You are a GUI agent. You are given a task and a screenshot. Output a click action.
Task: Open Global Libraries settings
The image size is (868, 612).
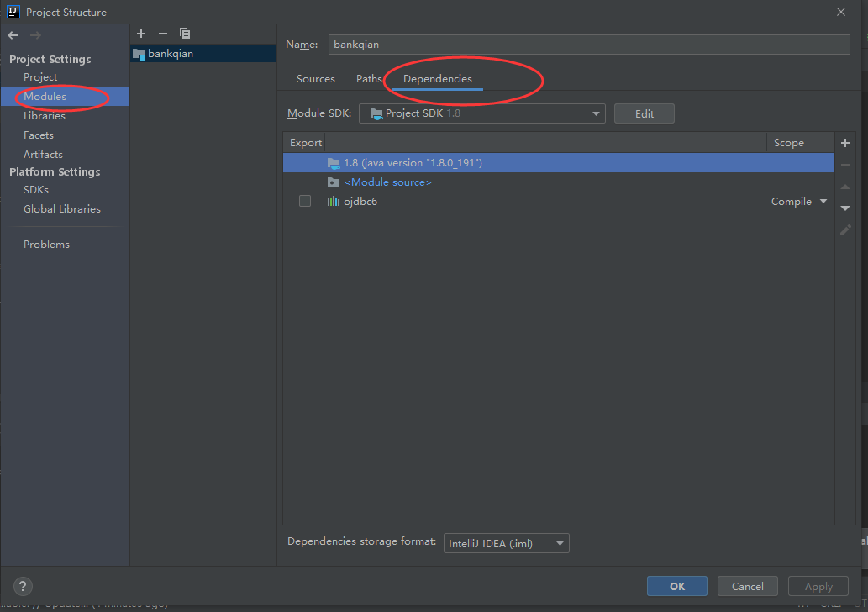pyautogui.click(x=62, y=208)
